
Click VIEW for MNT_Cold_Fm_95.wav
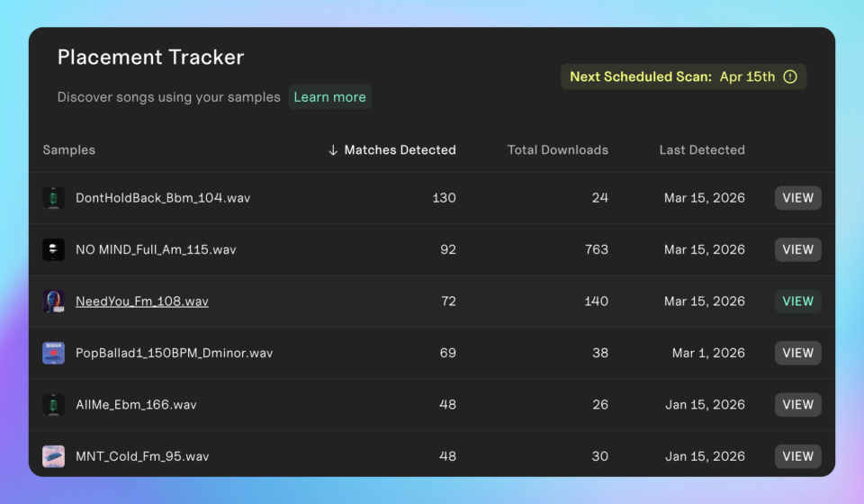point(798,456)
